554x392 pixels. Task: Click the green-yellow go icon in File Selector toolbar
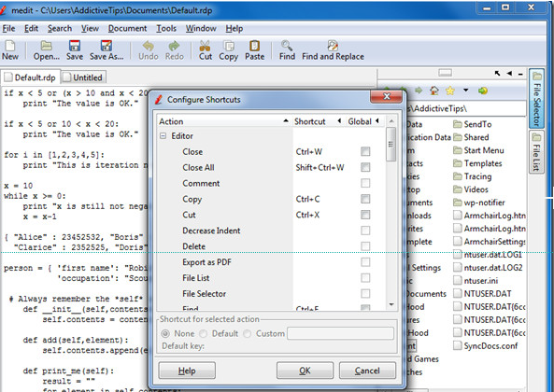483,91
